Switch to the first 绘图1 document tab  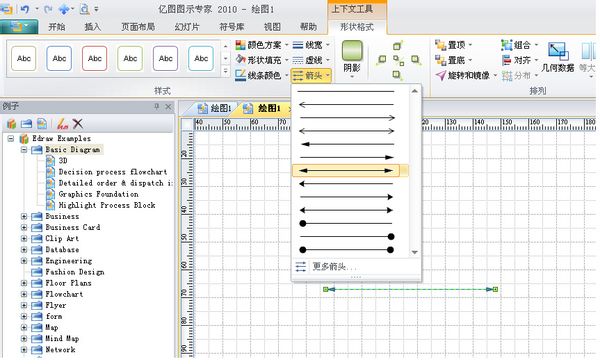coord(214,108)
